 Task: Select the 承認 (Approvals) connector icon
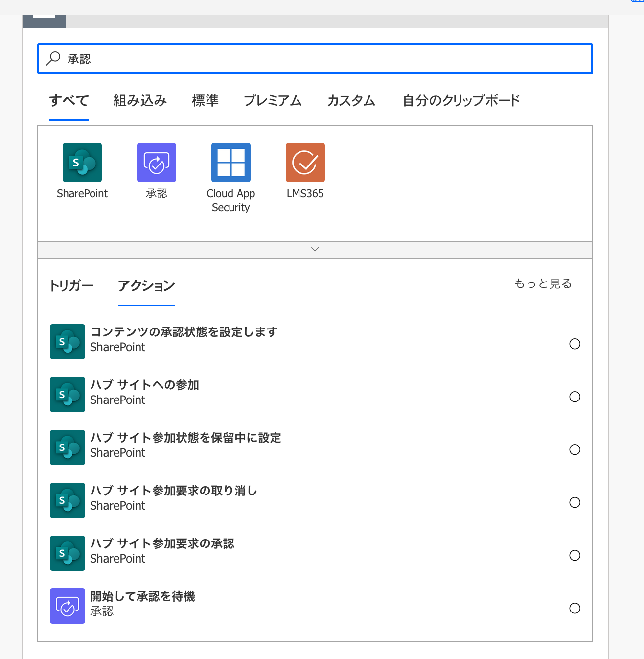(x=157, y=162)
